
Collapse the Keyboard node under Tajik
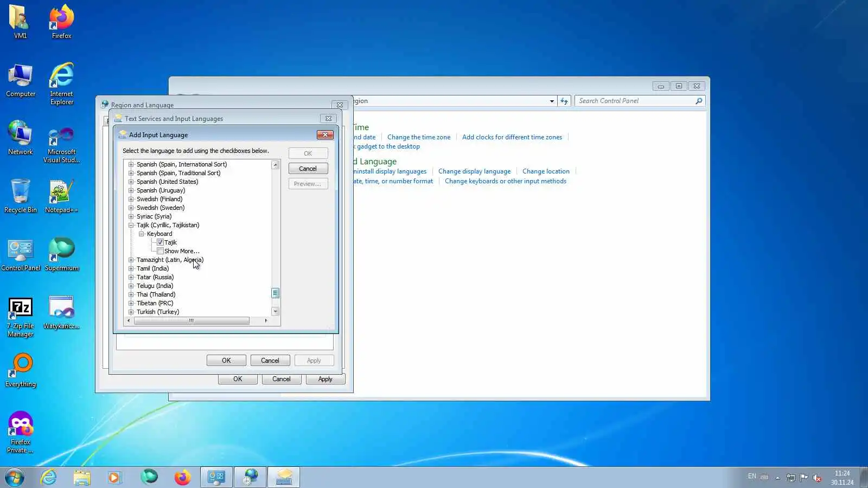pos(141,234)
